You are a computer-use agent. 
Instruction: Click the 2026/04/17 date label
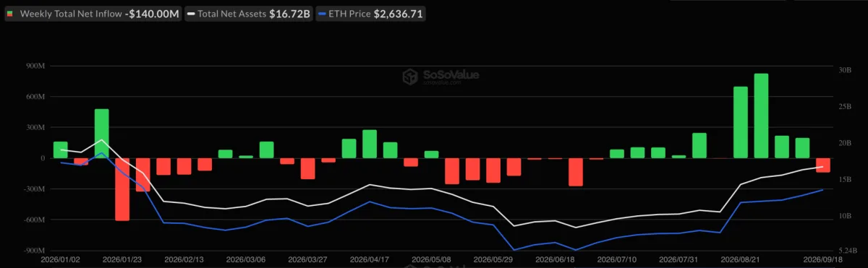point(370,259)
